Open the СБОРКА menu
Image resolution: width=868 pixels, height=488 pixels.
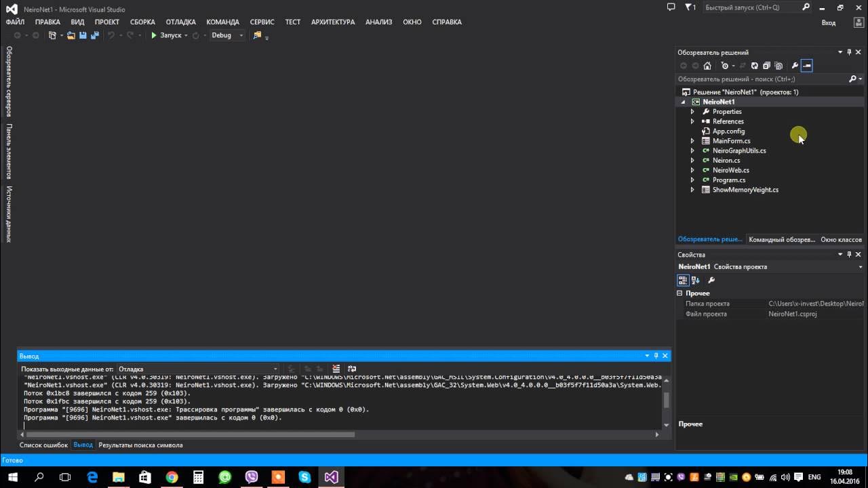coord(142,22)
